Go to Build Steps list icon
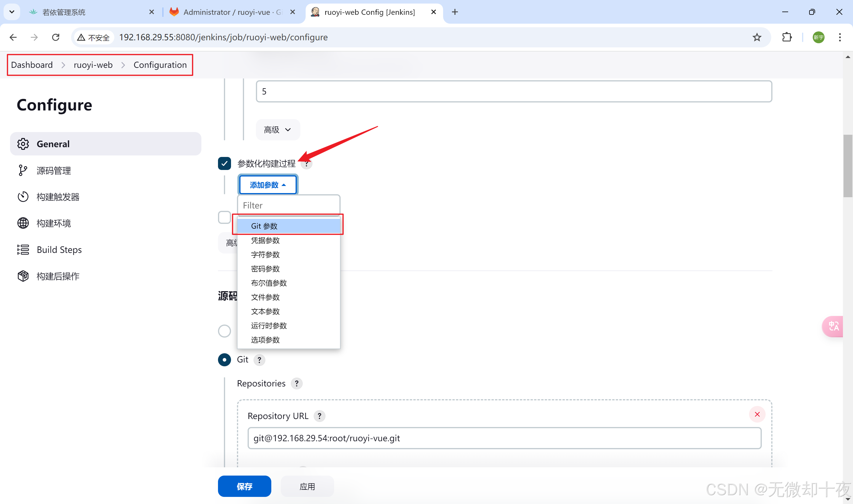 23,250
